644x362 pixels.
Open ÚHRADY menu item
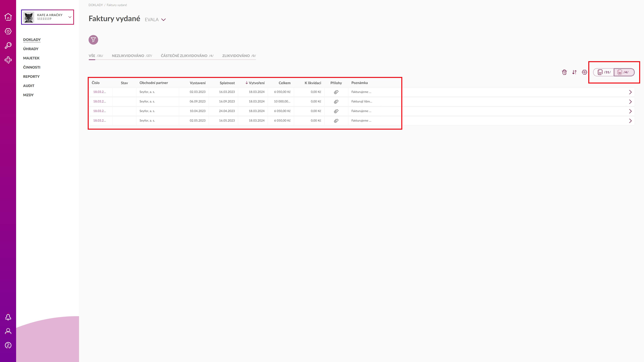[31, 49]
